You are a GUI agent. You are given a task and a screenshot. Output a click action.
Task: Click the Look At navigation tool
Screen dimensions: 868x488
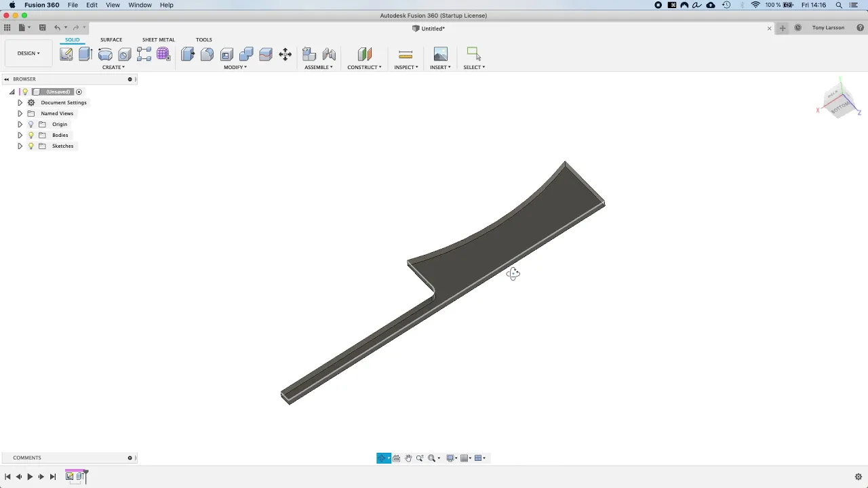(x=397, y=458)
